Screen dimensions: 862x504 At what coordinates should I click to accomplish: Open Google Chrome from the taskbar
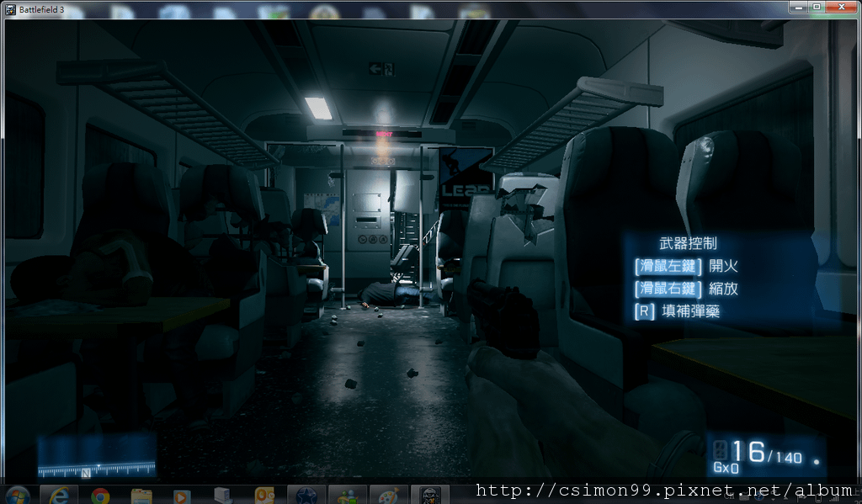(100, 496)
